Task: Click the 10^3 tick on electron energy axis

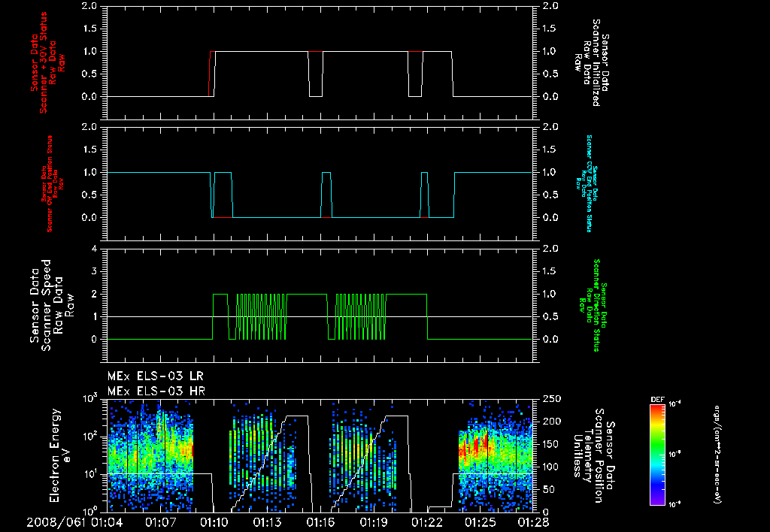Action: click(89, 398)
